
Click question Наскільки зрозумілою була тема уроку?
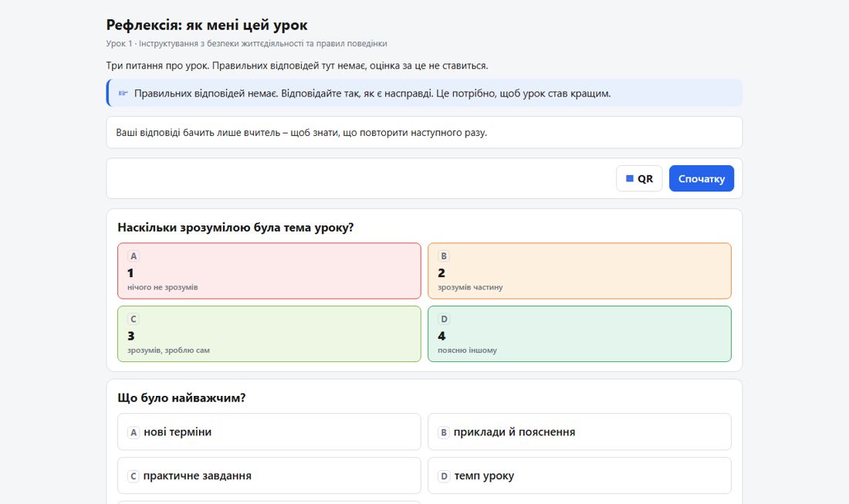(x=235, y=228)
